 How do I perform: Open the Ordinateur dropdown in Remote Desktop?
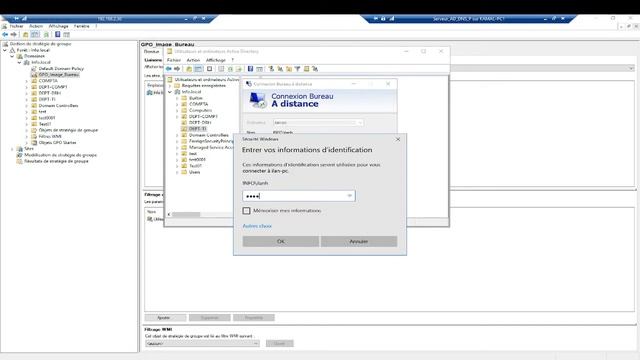point(360,122)
